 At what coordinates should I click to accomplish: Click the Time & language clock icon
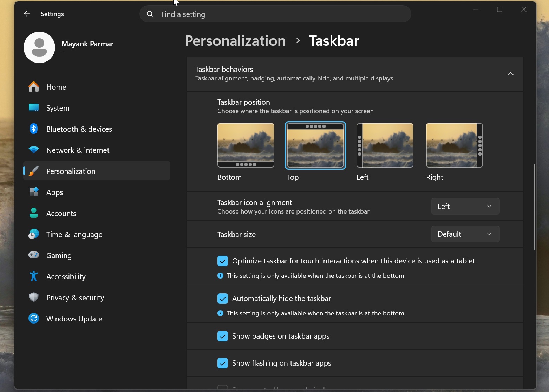click(34, 234)
